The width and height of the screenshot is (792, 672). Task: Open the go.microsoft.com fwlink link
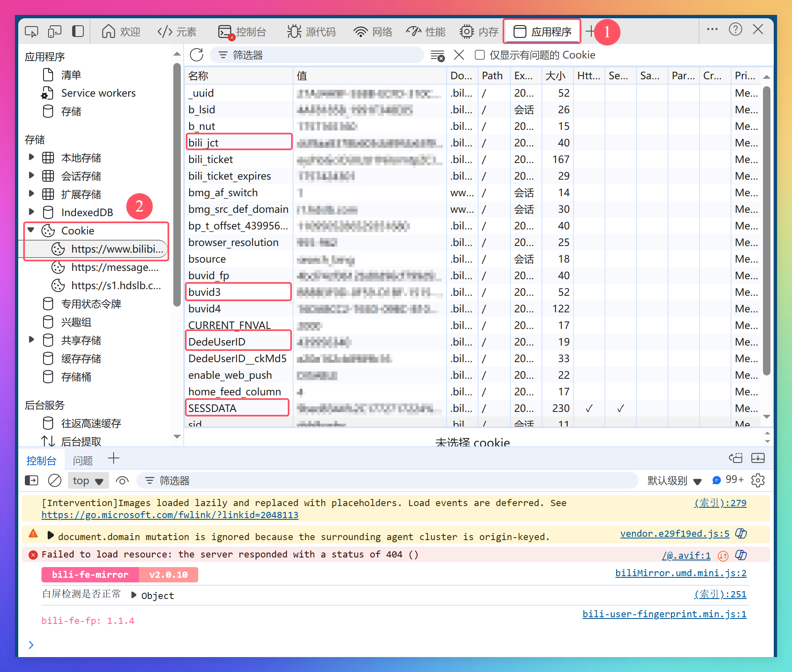pos(170,515)
